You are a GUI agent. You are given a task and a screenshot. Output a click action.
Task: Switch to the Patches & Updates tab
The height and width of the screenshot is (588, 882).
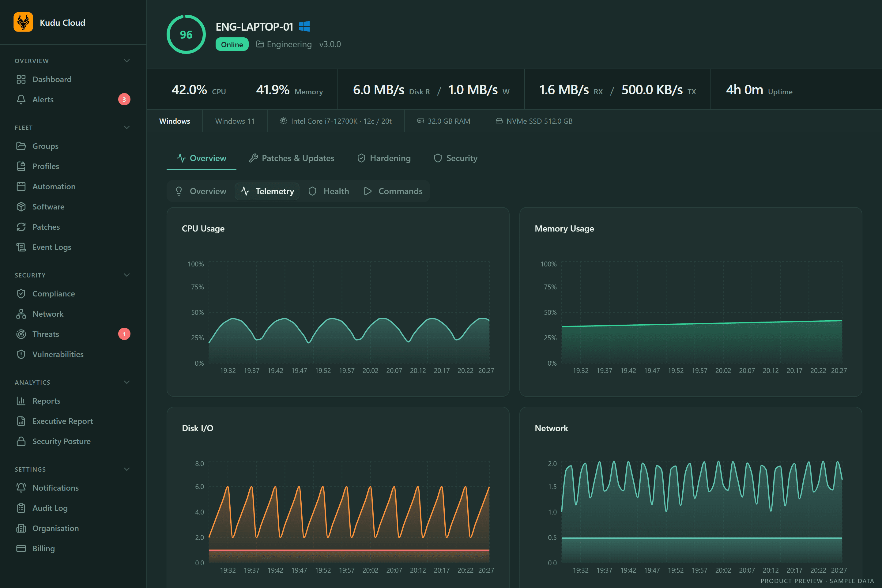coord(291,158)
